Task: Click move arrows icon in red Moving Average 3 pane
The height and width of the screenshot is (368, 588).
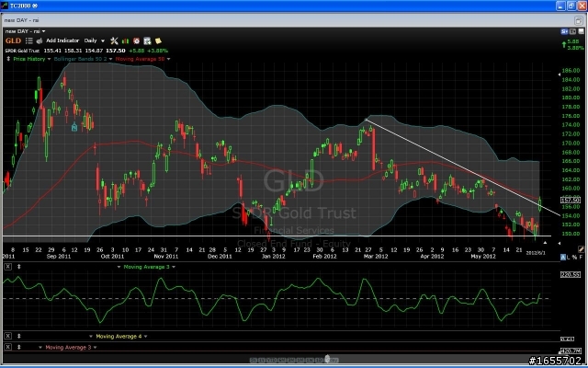Action: pyautogui.click(x=18, y=348)
